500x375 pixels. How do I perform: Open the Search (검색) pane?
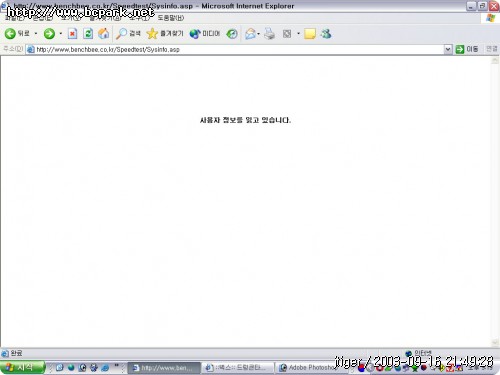coord(128,33)
